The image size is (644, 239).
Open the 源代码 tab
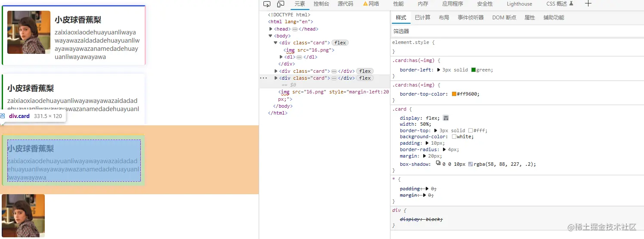345,4
